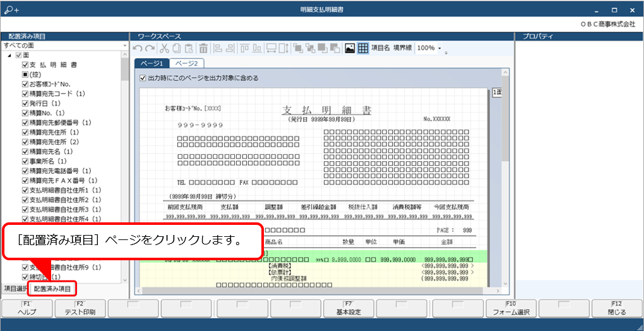Click the Cut scissors icon
644x331 pixels.
coord(164,48)
